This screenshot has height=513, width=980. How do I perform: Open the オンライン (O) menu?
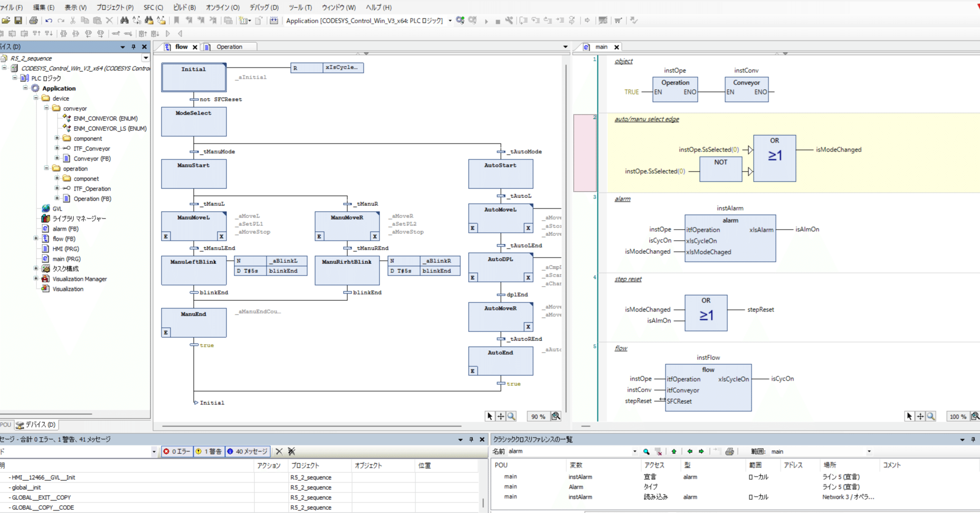click(222, 7)
